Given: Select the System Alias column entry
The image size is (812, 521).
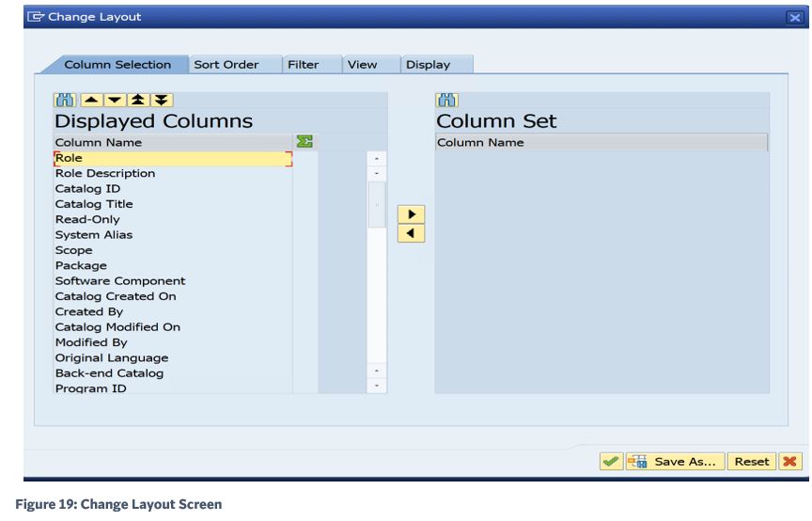Looking at the screenshot, I should tap(94, 235).
